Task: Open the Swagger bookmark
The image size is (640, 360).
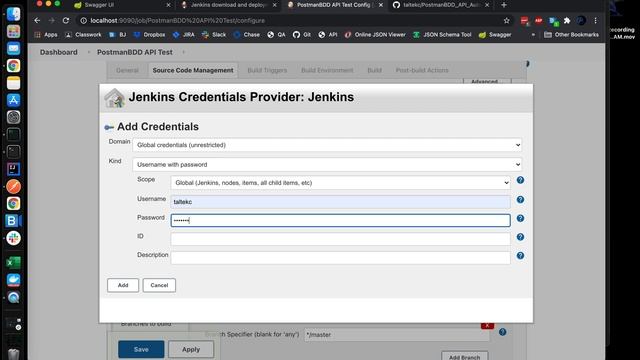Action: pyautogui.click(x=495, y=35)
